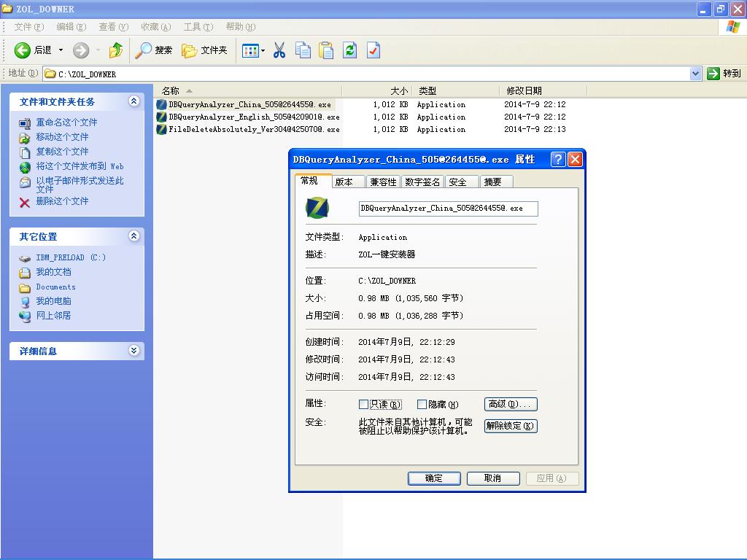Screen dimensions: 747x560
Task: Click the green refresh arrows toolbar icon
Action: pos(350,50)
